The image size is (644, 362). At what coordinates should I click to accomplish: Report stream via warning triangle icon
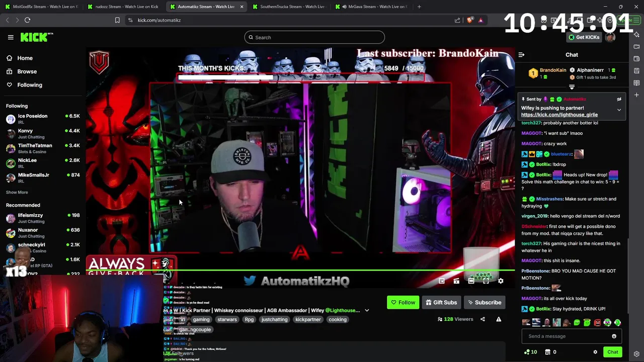pos(499,319)
